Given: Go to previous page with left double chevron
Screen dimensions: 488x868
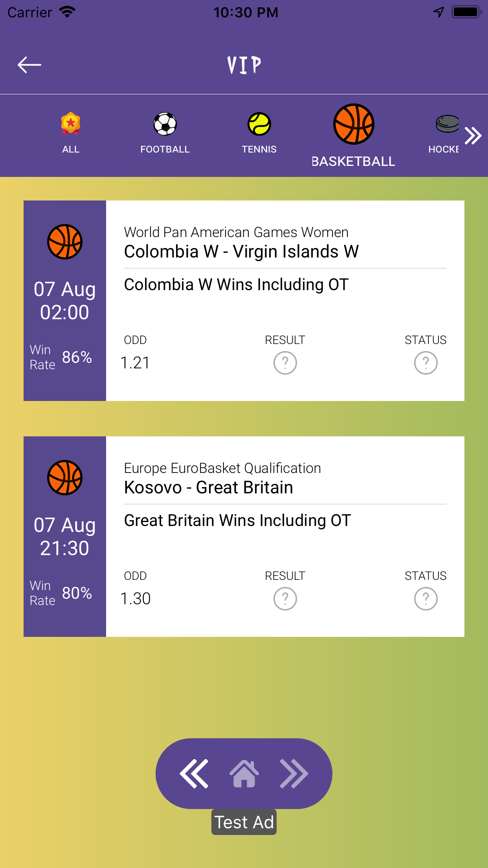Looking at the screenshot, I should [x=194, y=774].
